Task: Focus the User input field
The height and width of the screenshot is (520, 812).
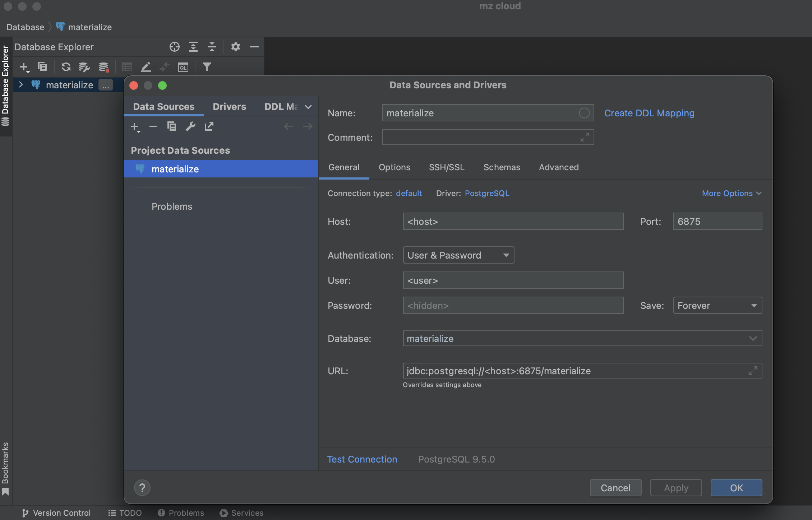Action: pos(513,280)
